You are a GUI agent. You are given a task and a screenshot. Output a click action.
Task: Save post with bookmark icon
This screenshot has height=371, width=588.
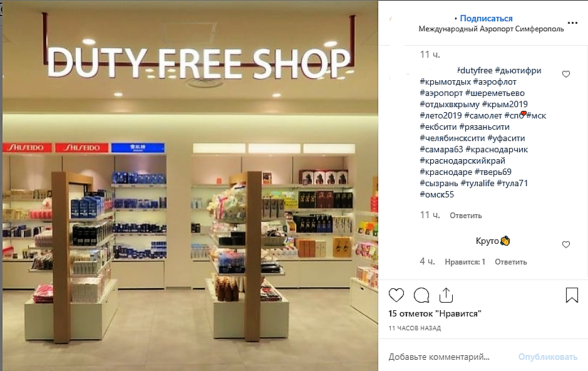pyautogui.click(x=572, y=295)
